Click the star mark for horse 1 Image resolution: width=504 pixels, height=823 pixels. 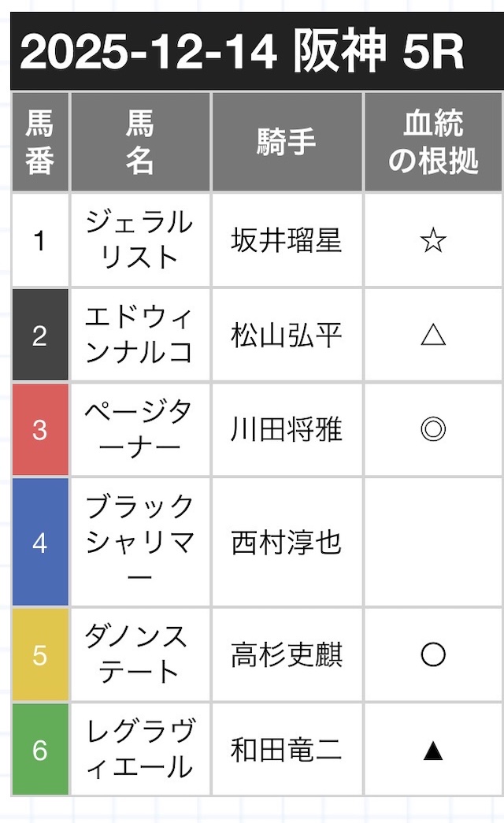[433, 241]
